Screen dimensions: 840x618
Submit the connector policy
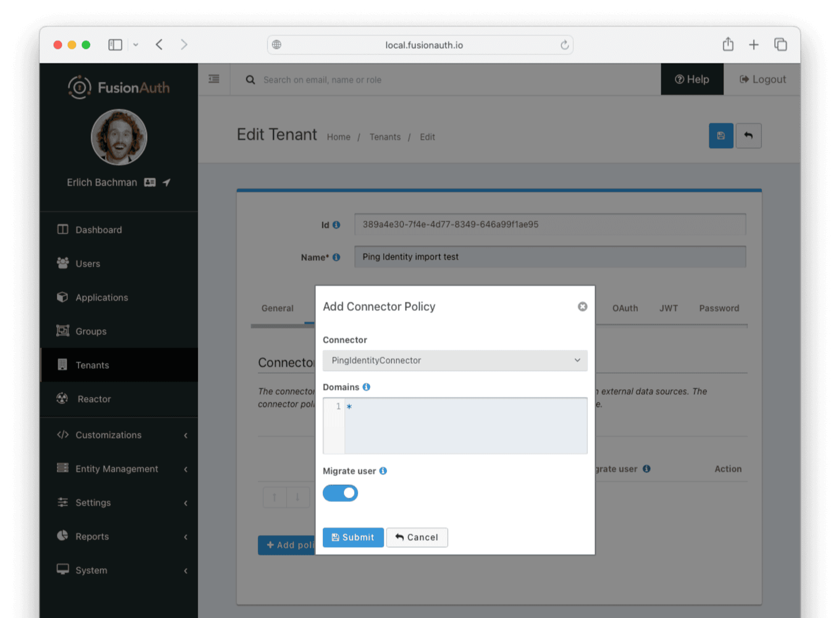pos(353,537)
